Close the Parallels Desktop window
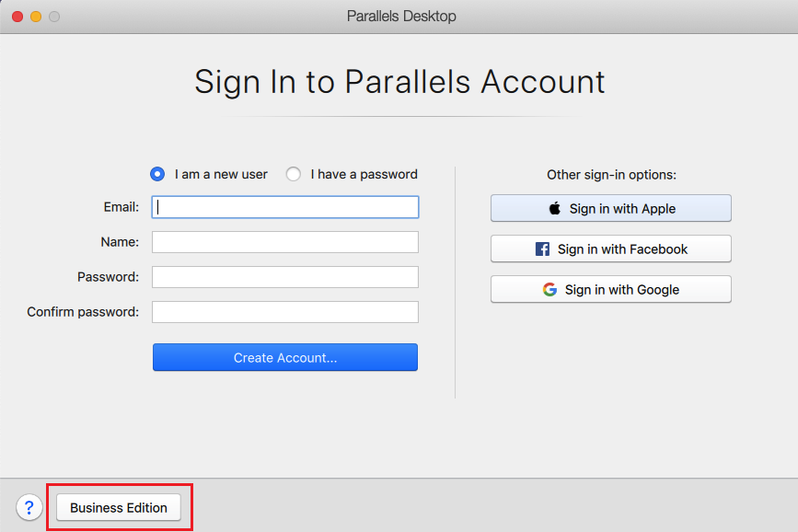The height and width of the screenshot is (532, 798). coord(17,17)
